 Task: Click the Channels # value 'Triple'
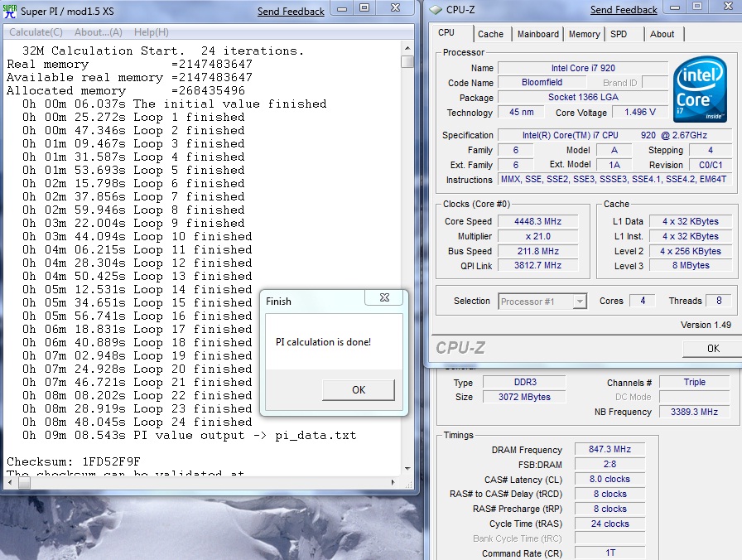694,382
